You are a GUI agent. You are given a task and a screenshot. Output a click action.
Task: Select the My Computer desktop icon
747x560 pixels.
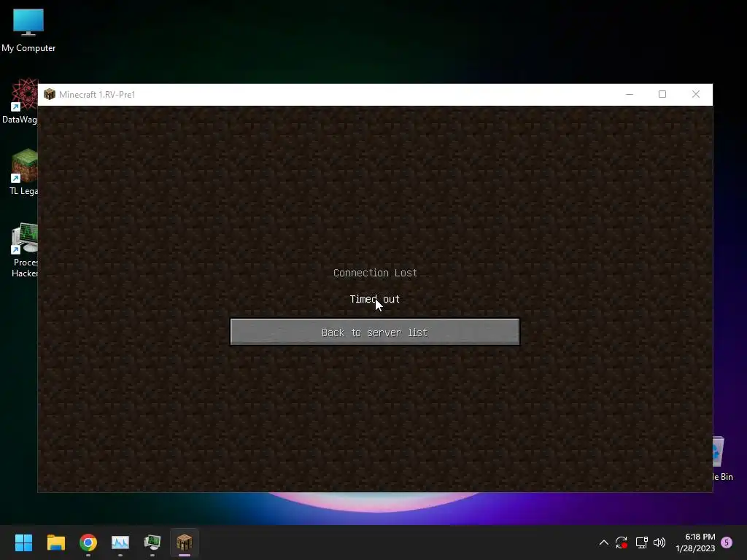click(28, 31)
